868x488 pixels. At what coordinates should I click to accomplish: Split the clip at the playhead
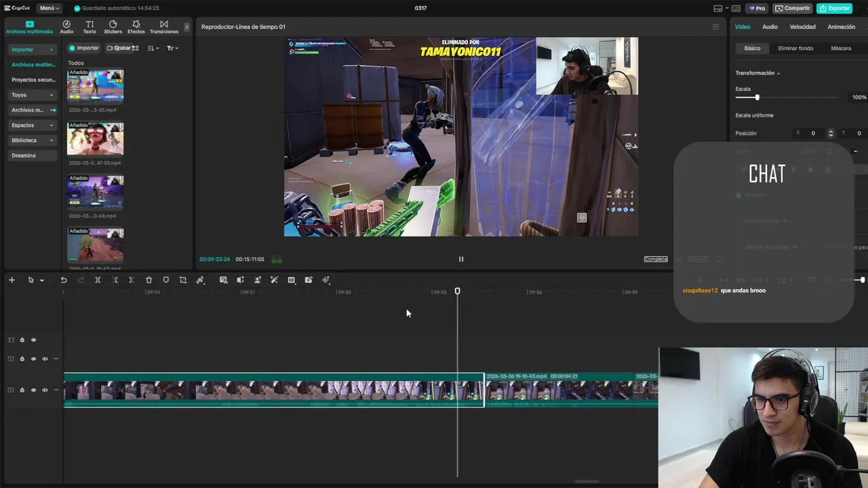coord(98,280)
